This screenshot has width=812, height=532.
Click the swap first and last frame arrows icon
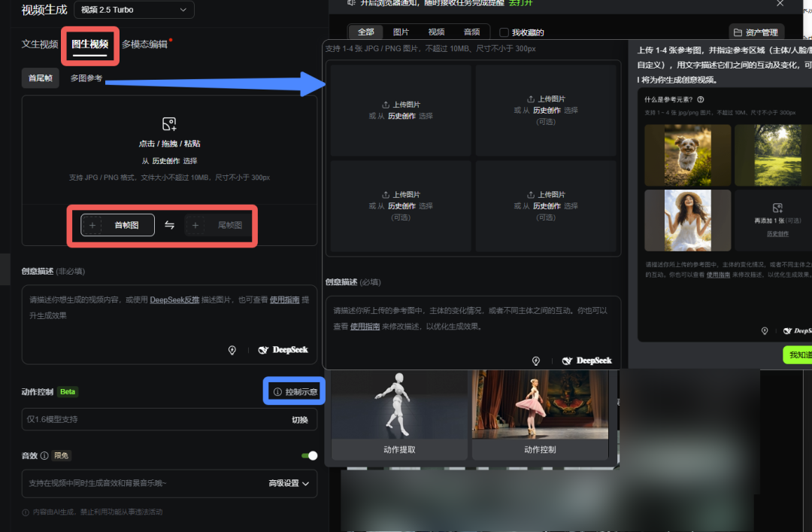point(170,225)
